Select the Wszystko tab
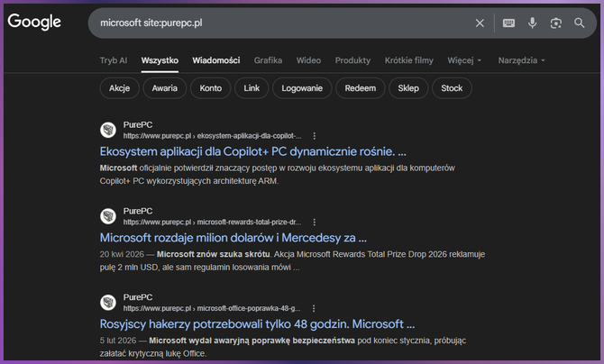 click(160, 60)
